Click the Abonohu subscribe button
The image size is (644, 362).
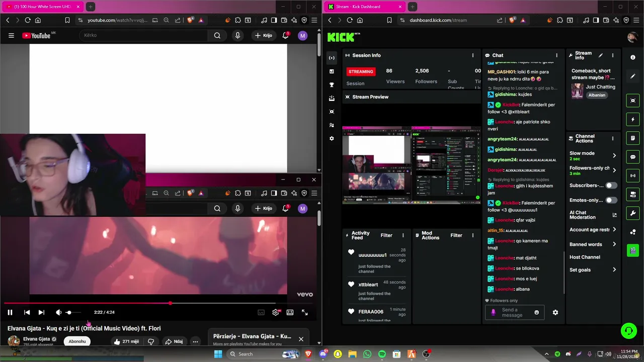point(77,341)
